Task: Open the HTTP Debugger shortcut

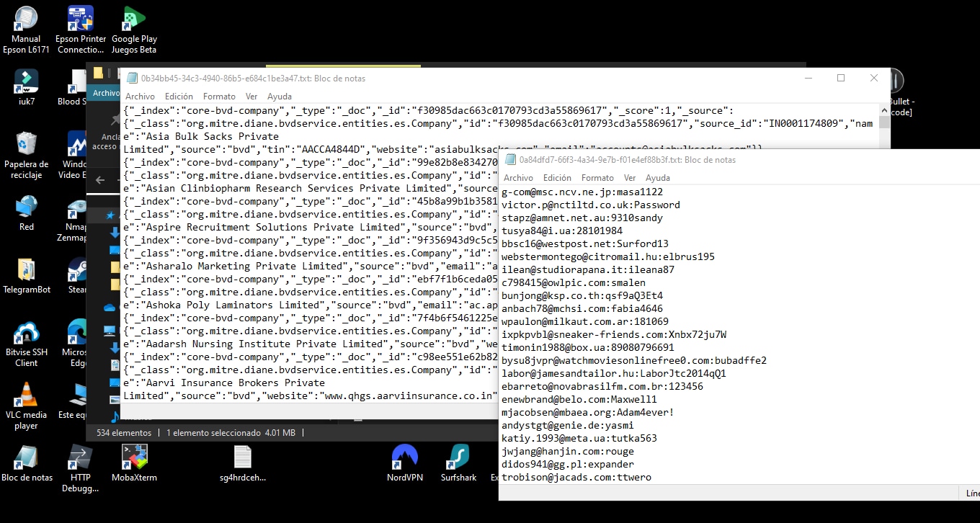Action: [x=80, y=468]
